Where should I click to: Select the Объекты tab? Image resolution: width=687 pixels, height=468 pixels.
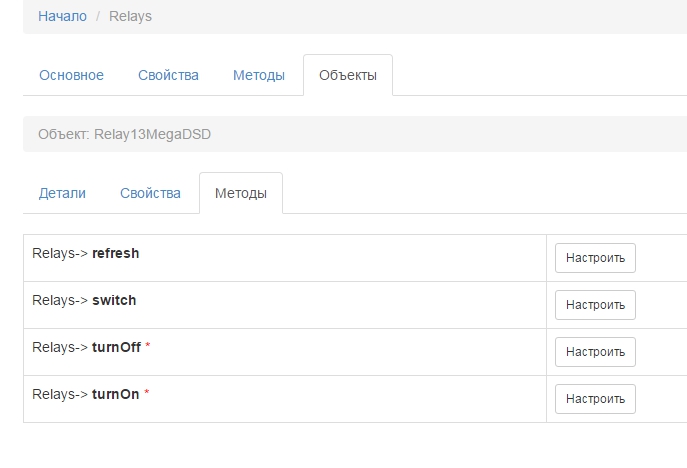(347, 75)
